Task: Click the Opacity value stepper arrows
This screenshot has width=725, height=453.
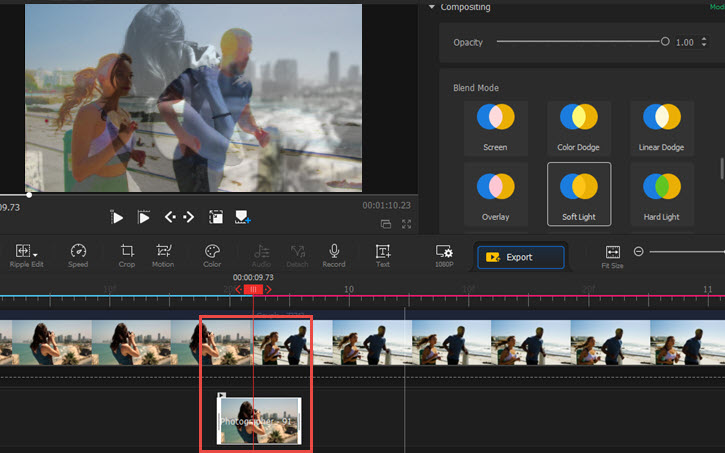Action: (703, 42)
